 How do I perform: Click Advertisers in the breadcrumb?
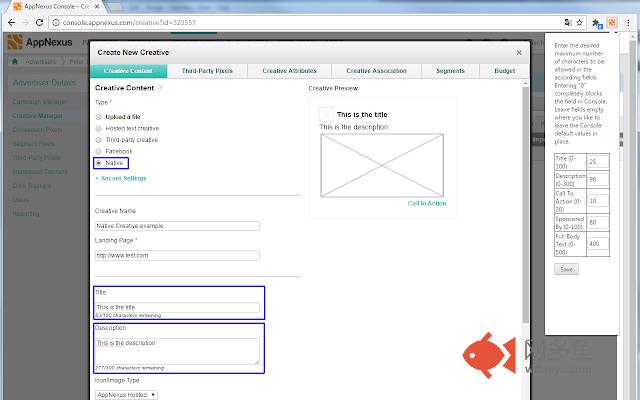(x=41, y=62)
